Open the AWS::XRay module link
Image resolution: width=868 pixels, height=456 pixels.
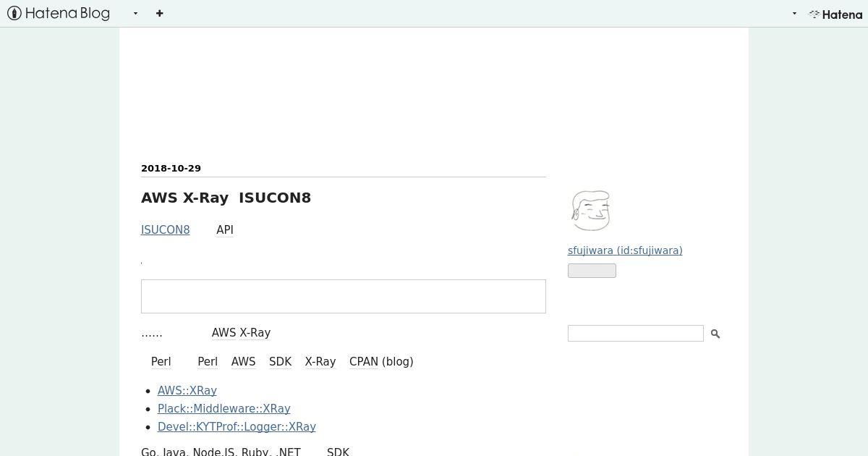(187, 390)
